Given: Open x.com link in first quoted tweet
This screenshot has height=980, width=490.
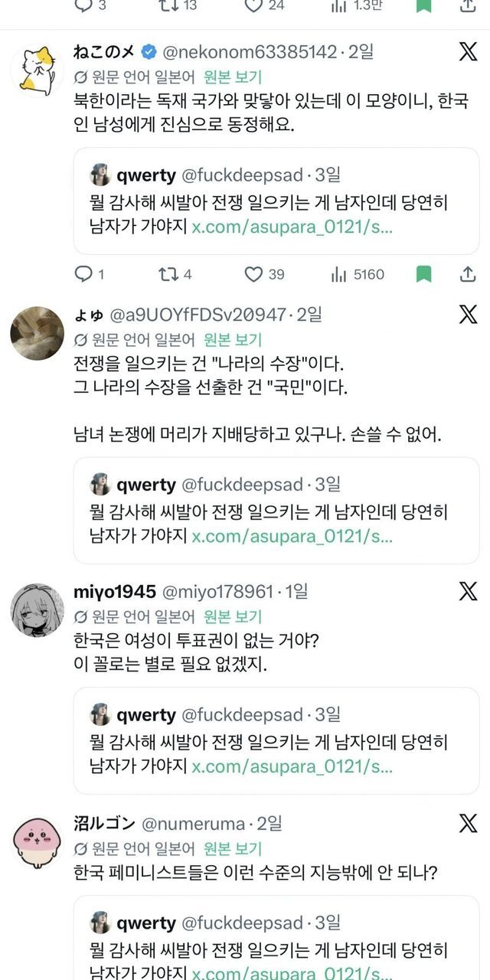Looking at the screenshot, I should coord(292,227).
